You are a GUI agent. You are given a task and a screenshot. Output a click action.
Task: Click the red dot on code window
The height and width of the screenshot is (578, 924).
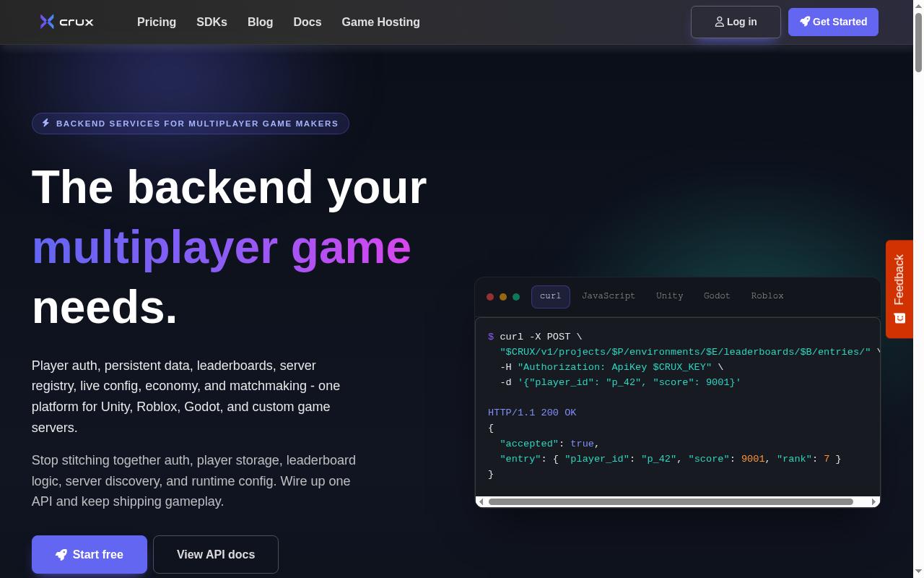click(x=490, y=297)
